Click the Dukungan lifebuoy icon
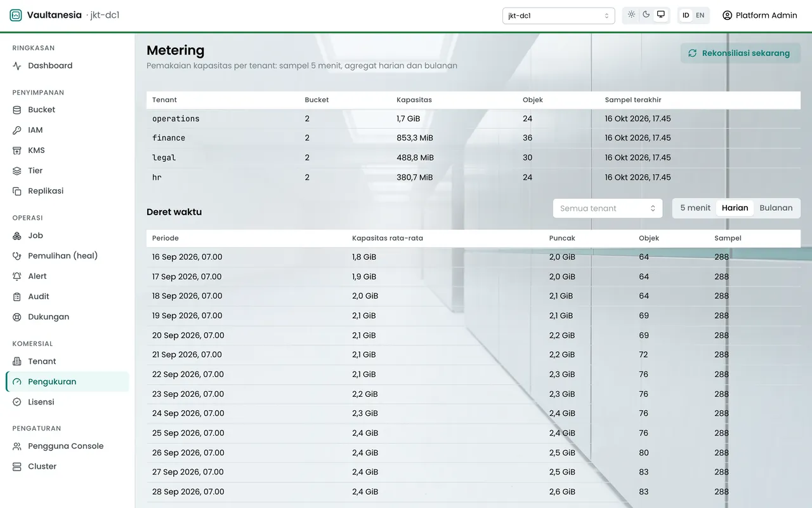 tap(17, 317)
